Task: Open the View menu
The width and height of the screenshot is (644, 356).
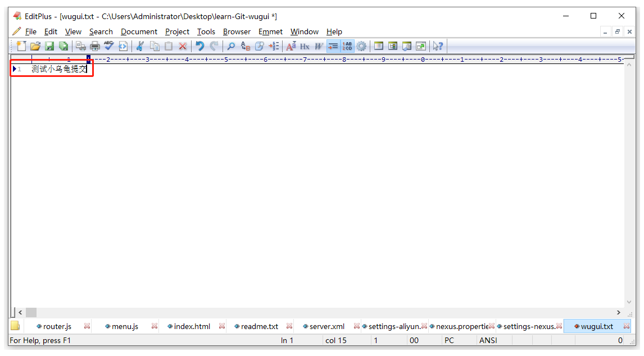Action: click(x=73, y=31)
